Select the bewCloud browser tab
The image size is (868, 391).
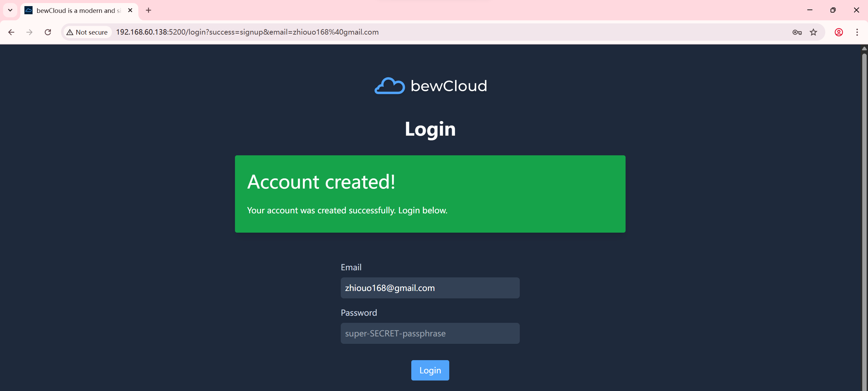[x=79, y=11]
